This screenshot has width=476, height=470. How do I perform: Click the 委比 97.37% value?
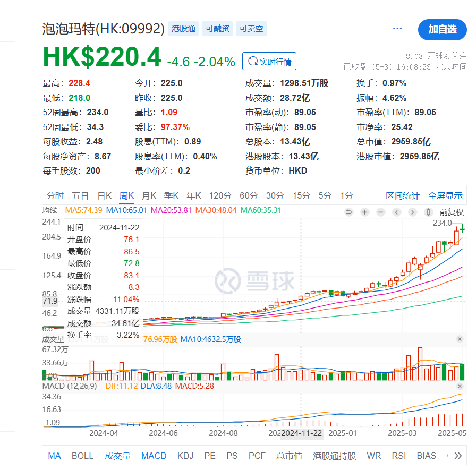pyautogui.click(x=175, y=127)
